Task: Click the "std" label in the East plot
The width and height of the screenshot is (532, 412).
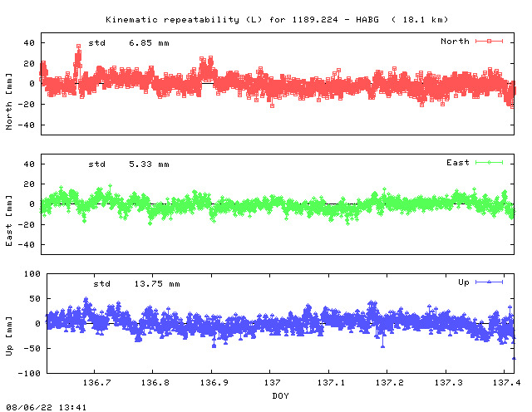Action: pyautogui.click(x=96, y=164)
